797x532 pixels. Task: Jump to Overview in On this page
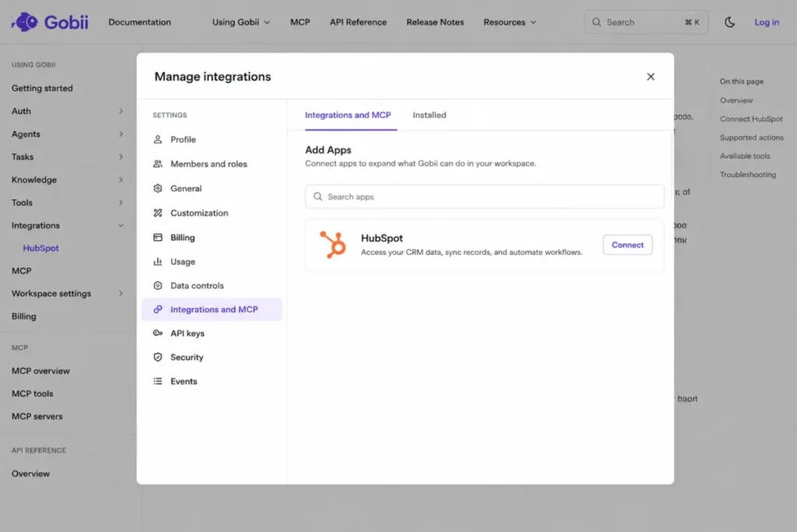point(736,100)
